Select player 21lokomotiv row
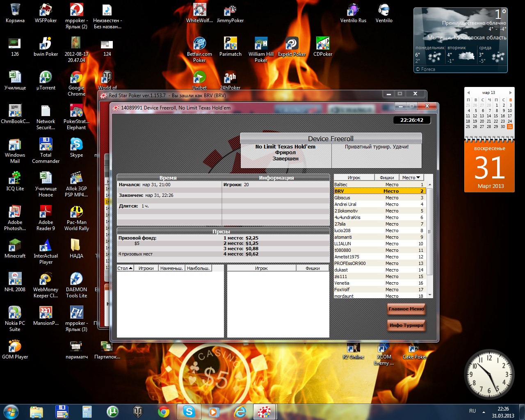 (x=380, y=211)
